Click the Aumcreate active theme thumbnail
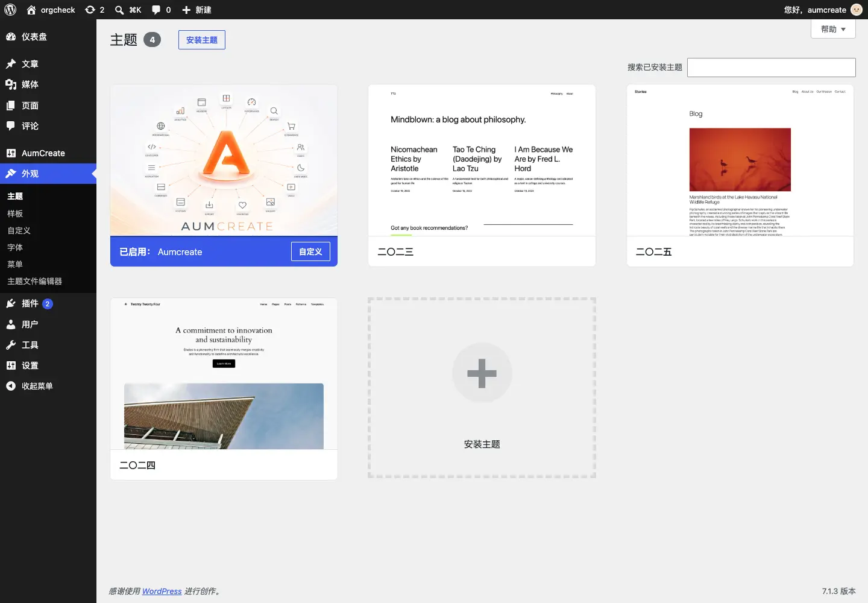Image resolution: width=868 pixels, height=603 pixels. coord(224,160)
